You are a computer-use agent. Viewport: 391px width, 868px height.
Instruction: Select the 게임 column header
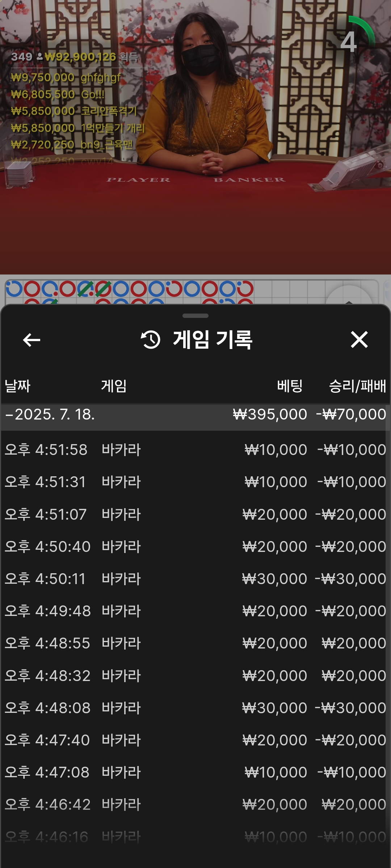[114, 386]
